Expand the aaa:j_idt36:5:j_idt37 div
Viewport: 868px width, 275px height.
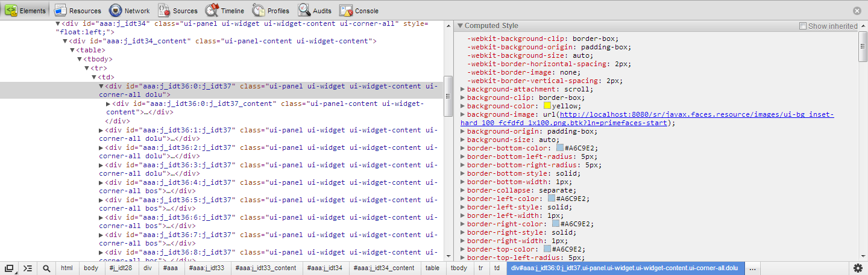[x=101, y=200]
